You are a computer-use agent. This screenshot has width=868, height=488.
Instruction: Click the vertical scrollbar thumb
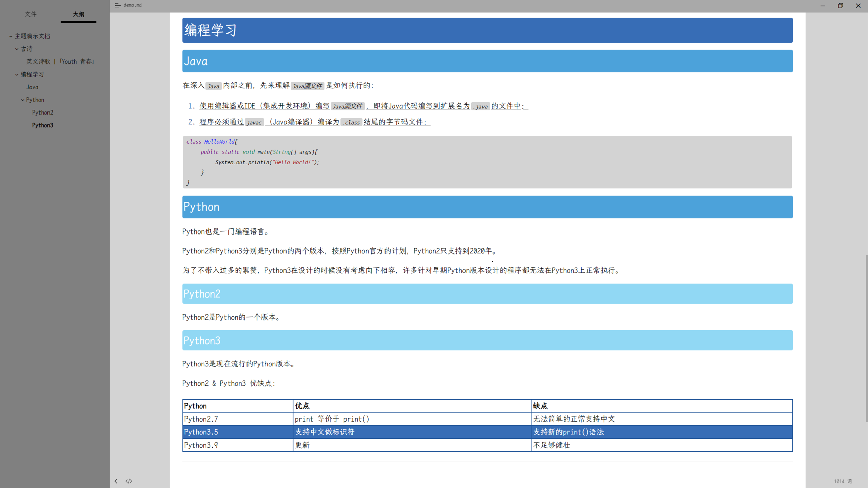tap(866, 338)
